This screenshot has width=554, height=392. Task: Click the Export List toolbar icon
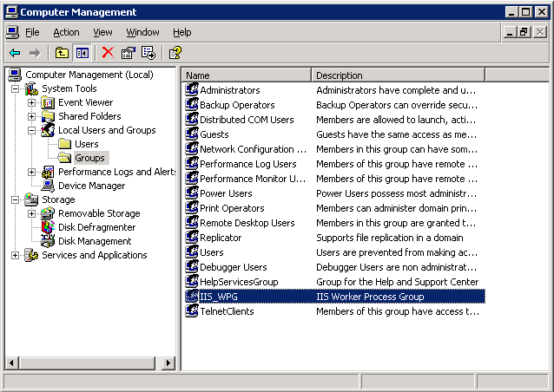tap(148, 53)
